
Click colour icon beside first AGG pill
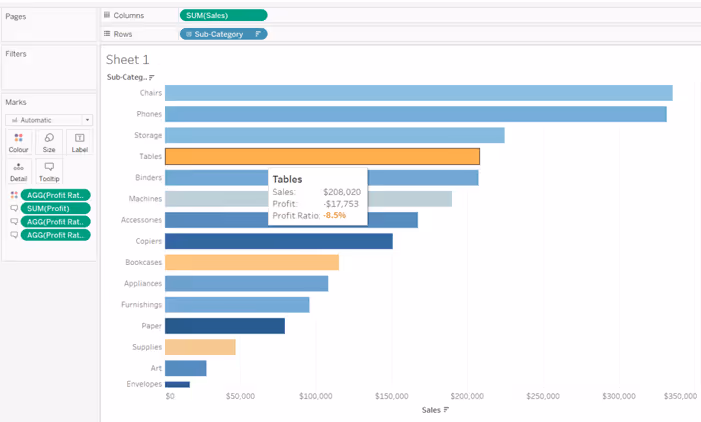coord(14,195)
